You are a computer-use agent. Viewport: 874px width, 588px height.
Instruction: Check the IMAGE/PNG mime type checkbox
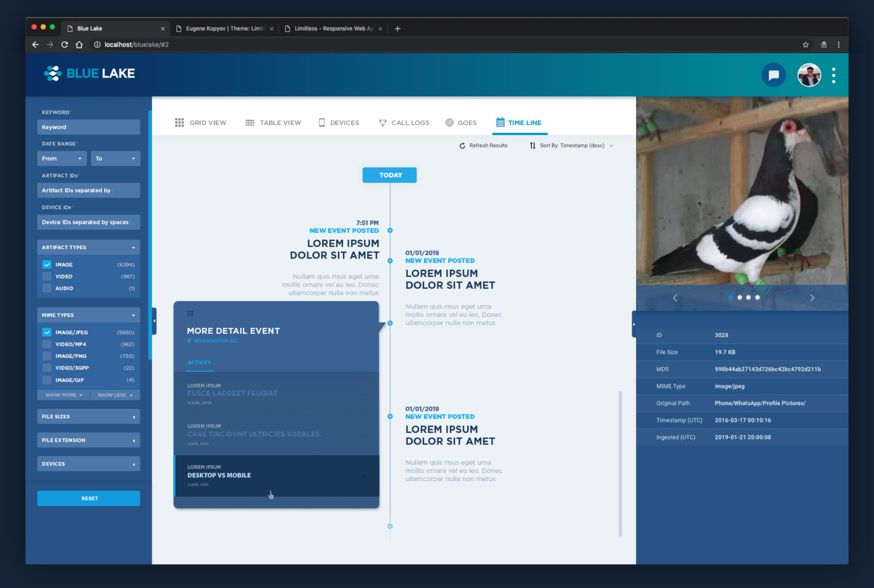point(47,356)
